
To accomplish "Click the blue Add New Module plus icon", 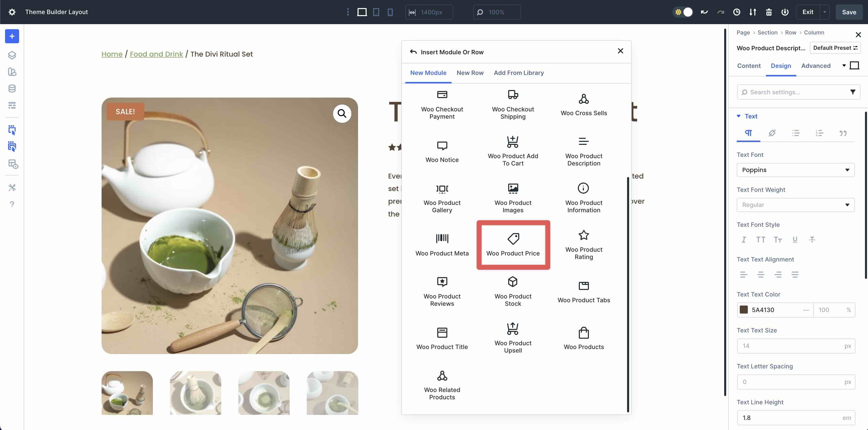I will tap(12, 36).
